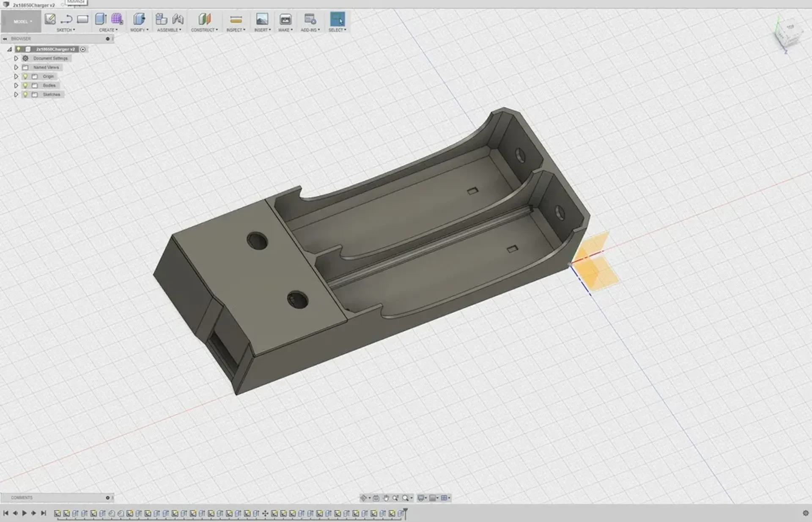
Task: Select the Press Pull modify icon
Action: (x=139, y=19)
